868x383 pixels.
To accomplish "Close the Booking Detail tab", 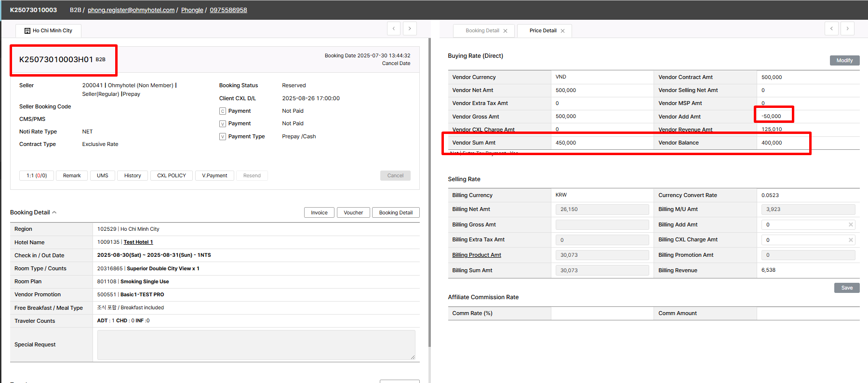I will [505, 31].
